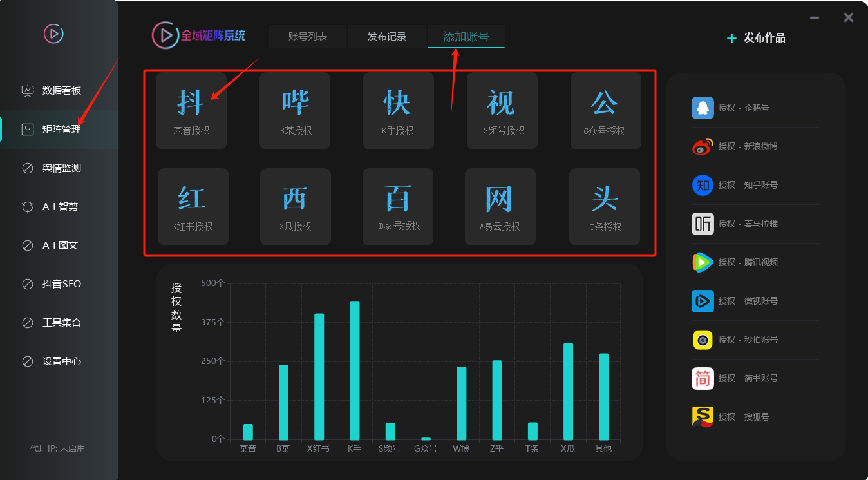Click the 矩阵管理 sidebar icon

click(x=28, y=130)
